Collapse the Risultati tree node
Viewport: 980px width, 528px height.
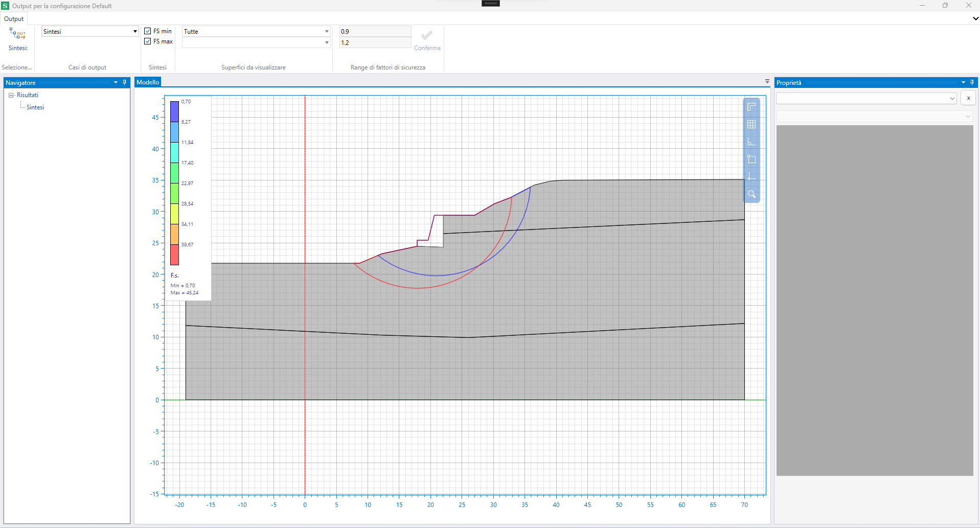coord(11,95)
